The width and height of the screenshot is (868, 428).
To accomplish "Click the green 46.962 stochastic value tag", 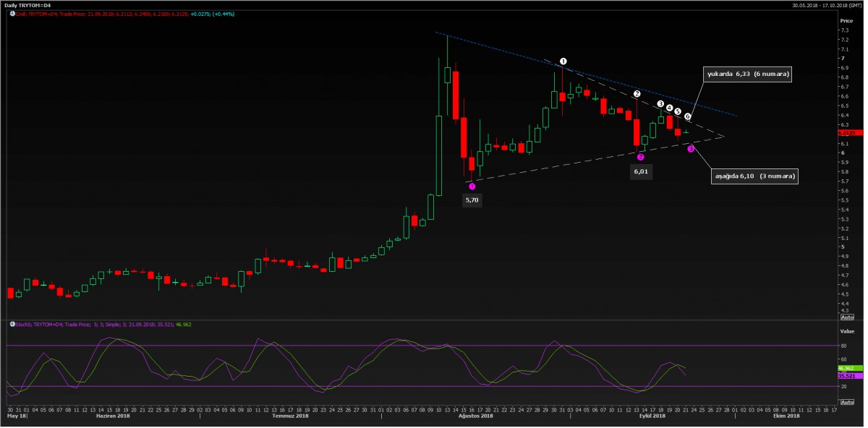I will 846,368.
